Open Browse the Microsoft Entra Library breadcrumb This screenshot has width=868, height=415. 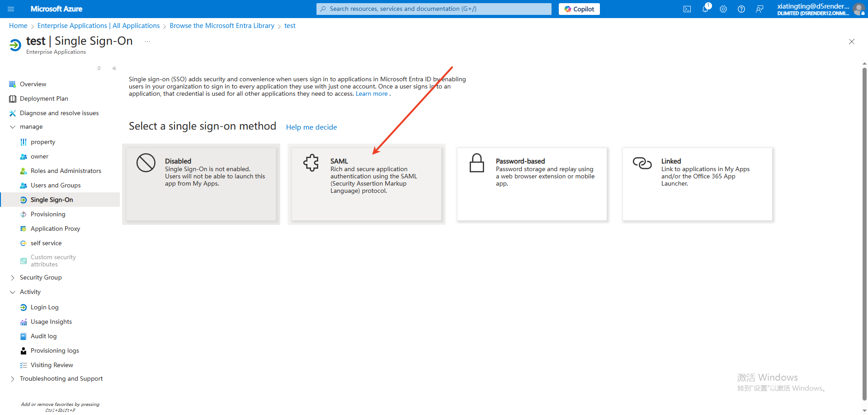tap(222, 26)
